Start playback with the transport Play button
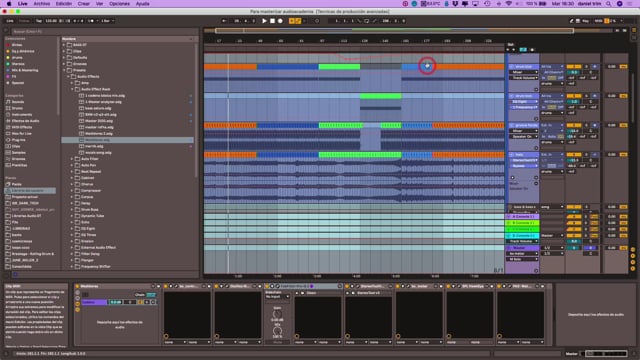640x360 pixels. pyautogui.click(x=264, y=21)
